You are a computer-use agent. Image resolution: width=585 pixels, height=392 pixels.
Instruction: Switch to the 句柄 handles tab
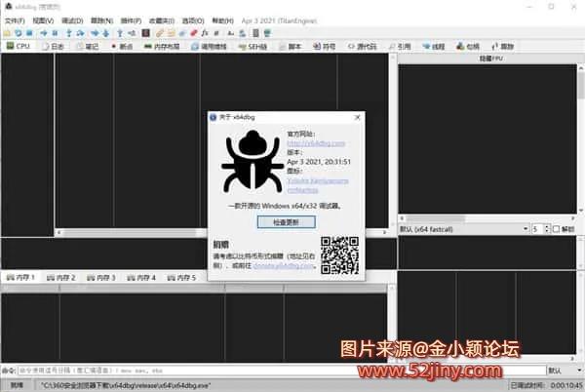point(468,46)
